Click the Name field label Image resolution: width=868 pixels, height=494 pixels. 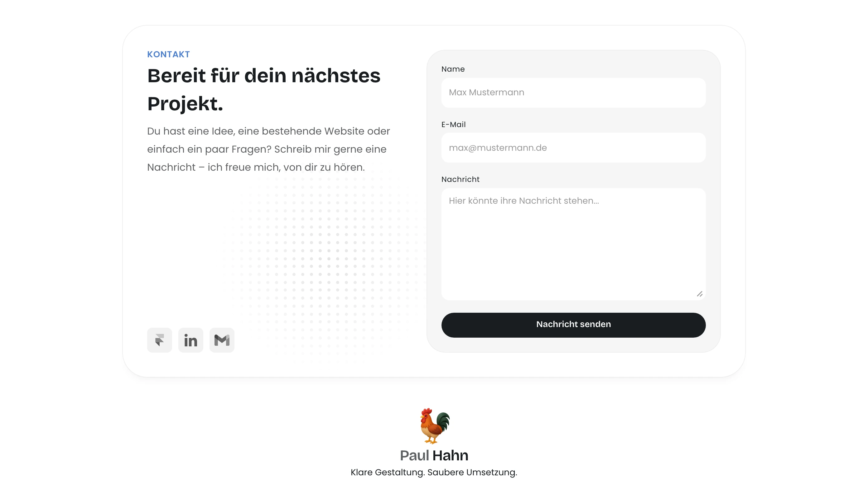coord(453,69)
